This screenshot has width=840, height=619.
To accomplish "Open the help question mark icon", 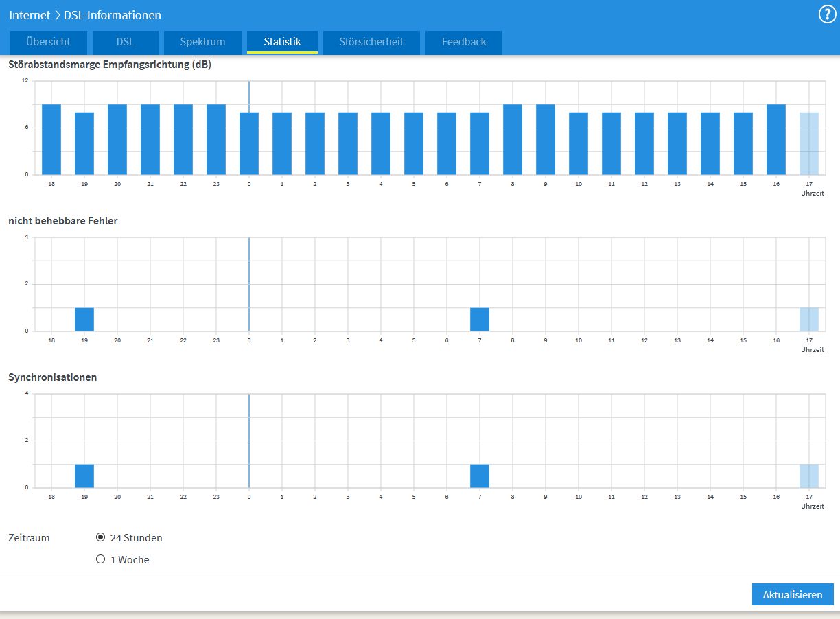I will pyautogui.click(x=828, y=14).
